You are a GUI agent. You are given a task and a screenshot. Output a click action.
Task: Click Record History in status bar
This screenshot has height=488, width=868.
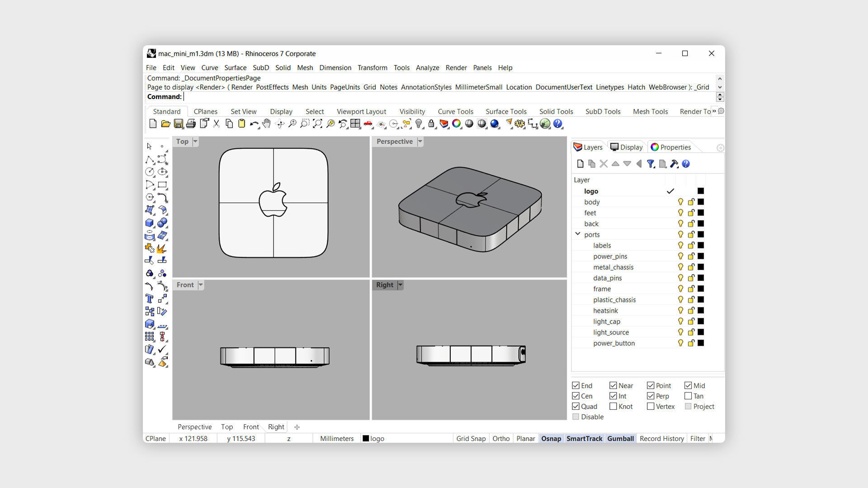(x=662, y=439)
